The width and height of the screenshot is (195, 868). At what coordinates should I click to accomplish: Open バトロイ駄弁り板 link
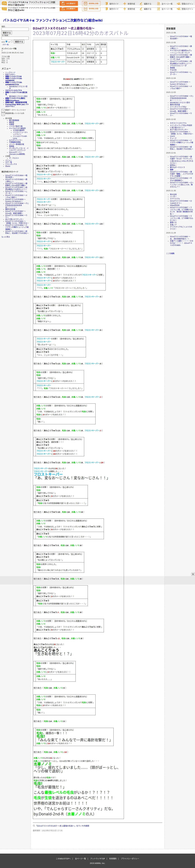tap(16, 126)
